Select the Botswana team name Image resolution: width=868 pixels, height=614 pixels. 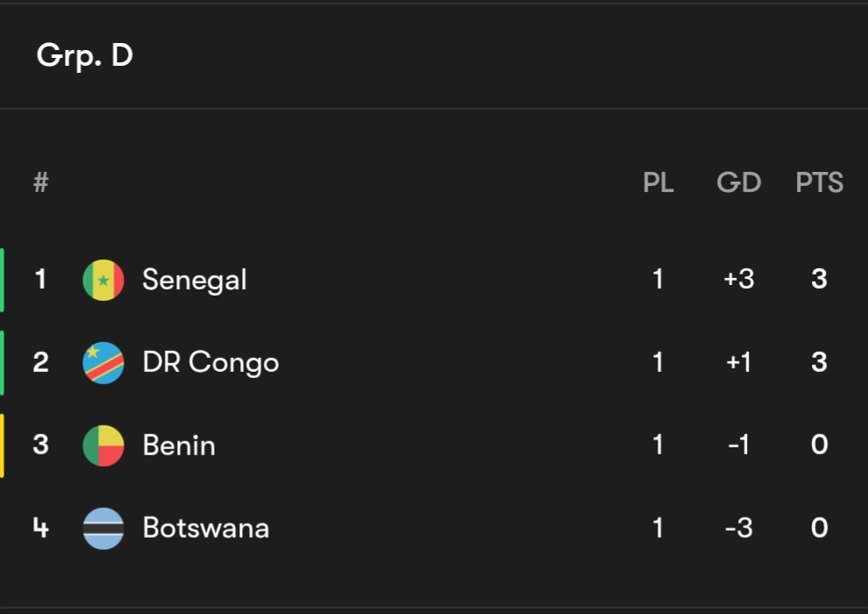[205, 527]
